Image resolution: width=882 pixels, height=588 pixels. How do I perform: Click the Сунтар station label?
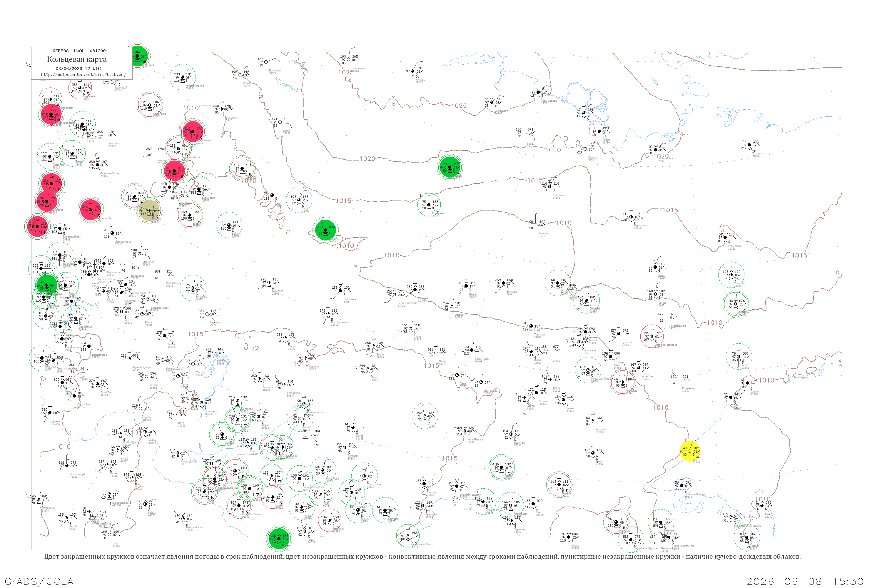458,315
